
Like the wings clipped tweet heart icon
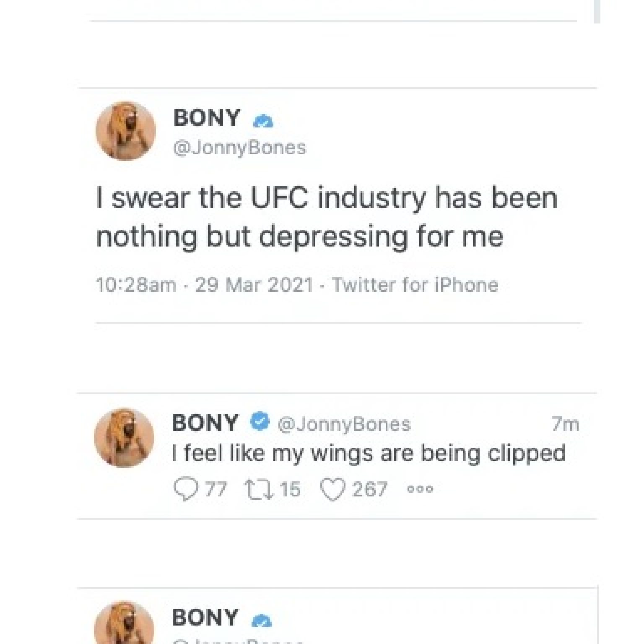332,489
